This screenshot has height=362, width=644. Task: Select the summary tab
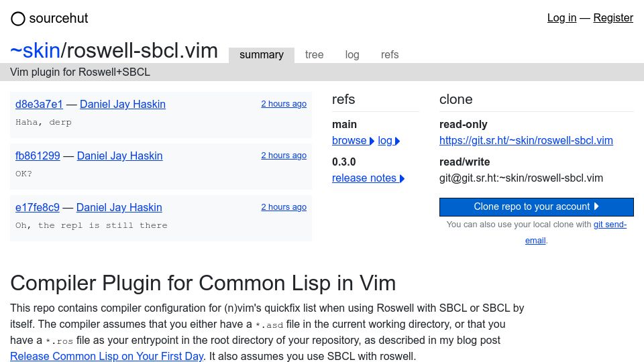pyautogui.click(x=262, y=54)
